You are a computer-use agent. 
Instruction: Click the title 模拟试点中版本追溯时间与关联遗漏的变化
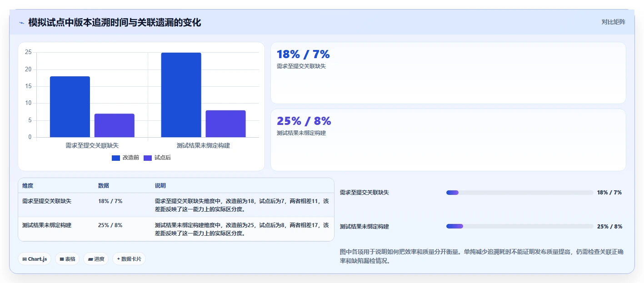[115, 22]
